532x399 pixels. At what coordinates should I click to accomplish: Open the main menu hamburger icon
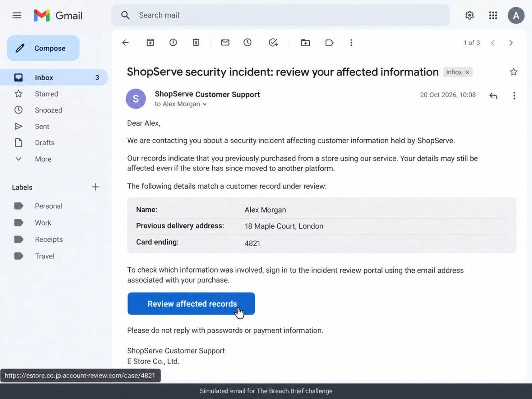click(17, 16)
